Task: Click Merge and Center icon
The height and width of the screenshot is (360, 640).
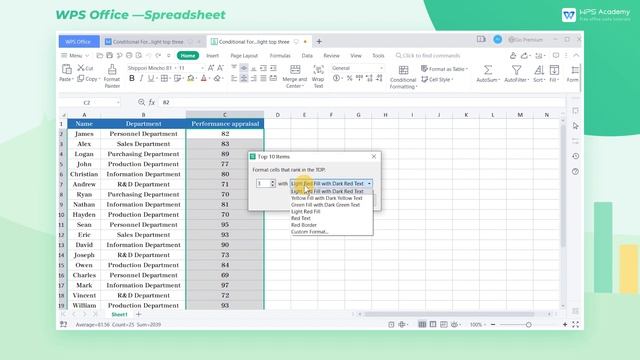Action: pyautogui.click(x=295, y=69)
